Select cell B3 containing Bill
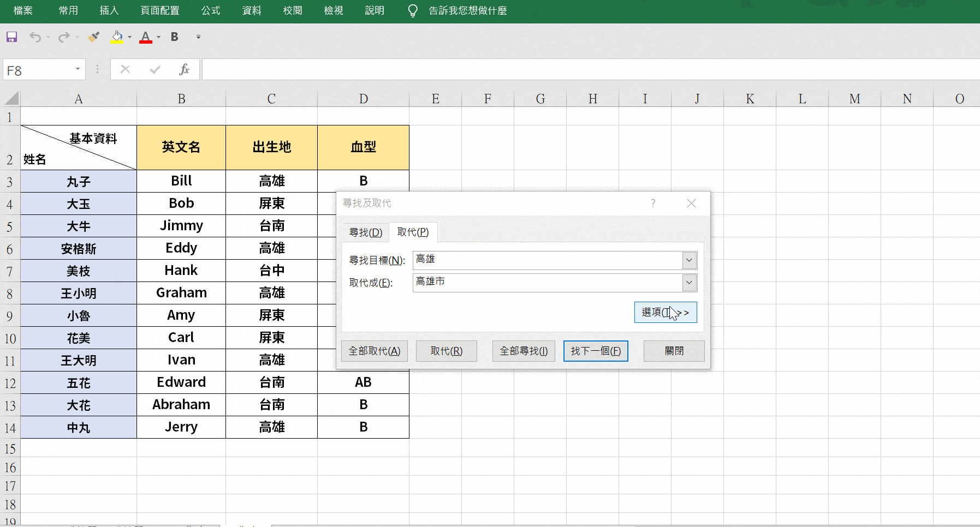This screenshot has width=980, height=527. tap(181, 181)
